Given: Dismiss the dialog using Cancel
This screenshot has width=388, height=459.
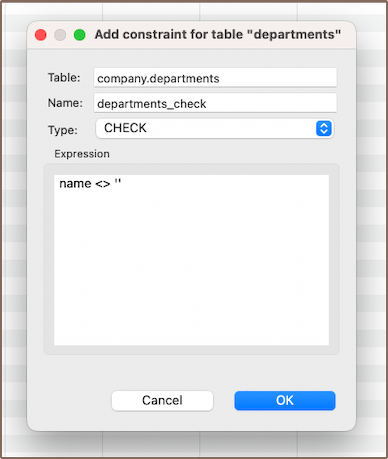Looking at the screenshot, I should coord(162,400).
